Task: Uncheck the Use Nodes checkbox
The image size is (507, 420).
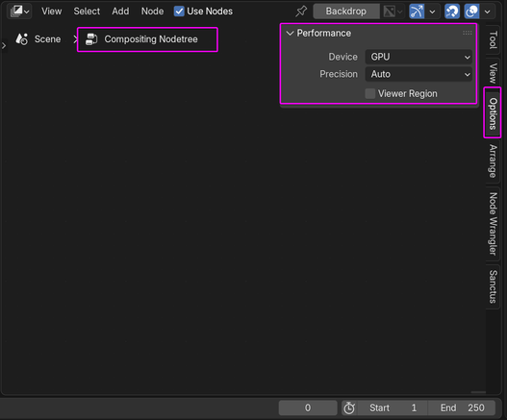Action: tap(179, 12)
